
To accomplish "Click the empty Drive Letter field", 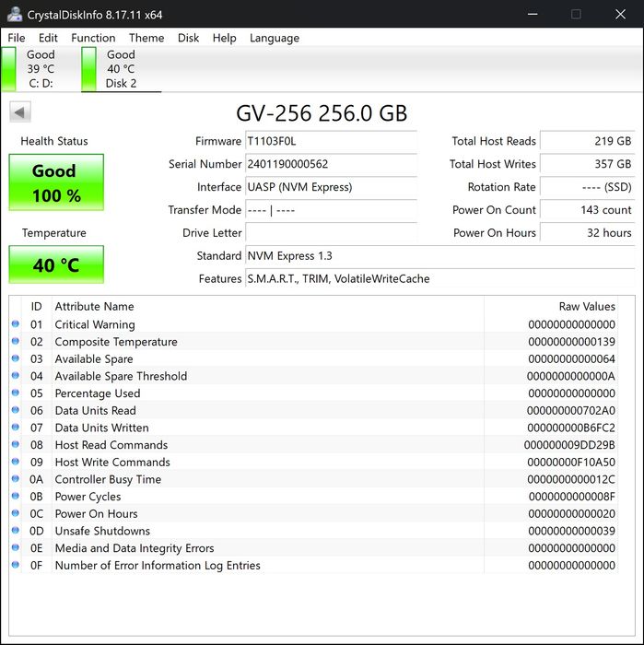I will [331, 233].
